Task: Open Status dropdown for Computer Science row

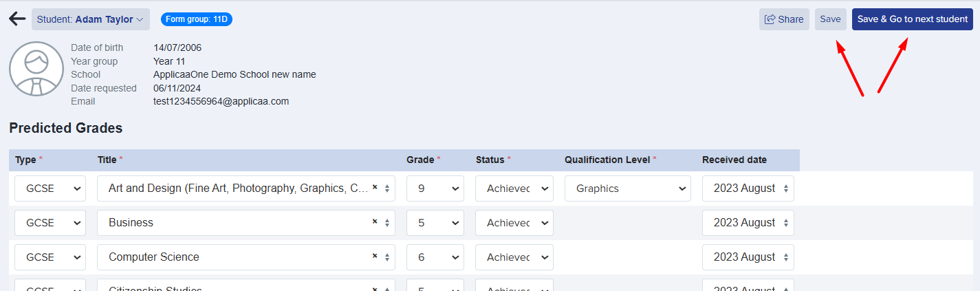Action: (x=514, y=257)
